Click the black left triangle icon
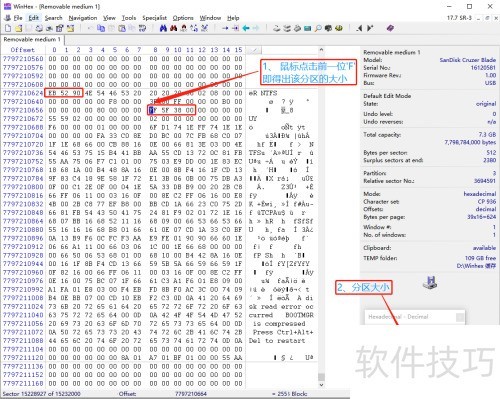The image size is (500, 399). point(359,29)
